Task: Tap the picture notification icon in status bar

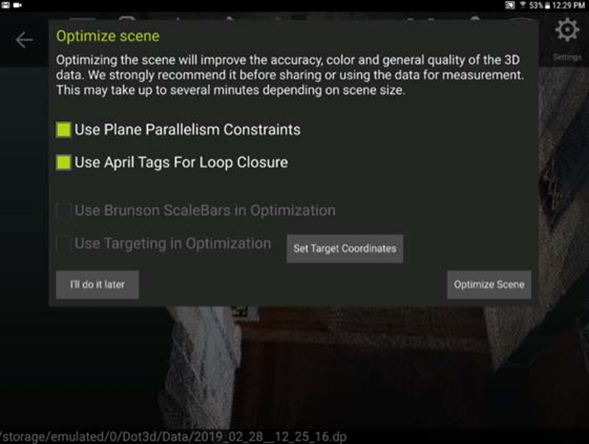Action: pos(6,5)
